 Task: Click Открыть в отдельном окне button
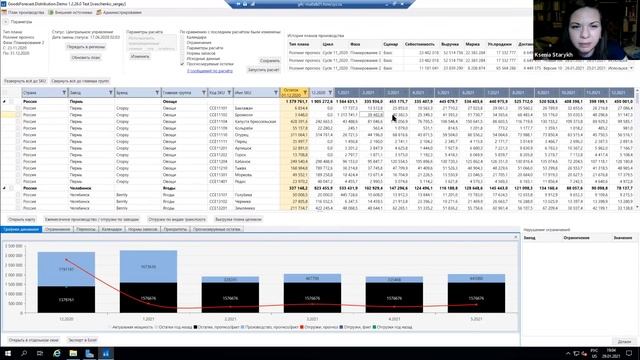[x=33, y=340]
